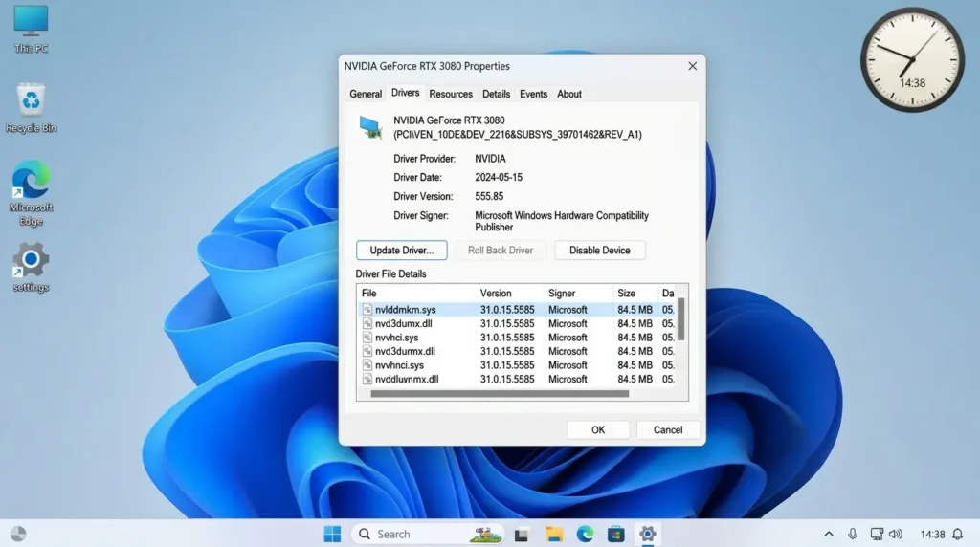
Task: Open notifications bell in the taskbar
Action: [957, 534]
